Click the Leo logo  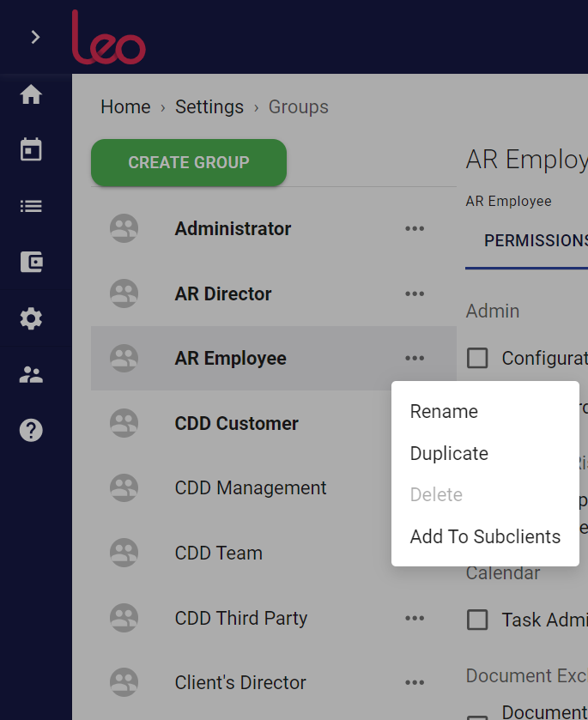click(108, 37)
